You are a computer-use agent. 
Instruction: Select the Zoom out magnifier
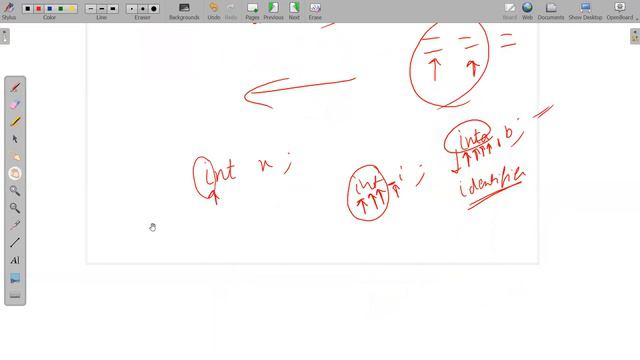tap(15, 208)
